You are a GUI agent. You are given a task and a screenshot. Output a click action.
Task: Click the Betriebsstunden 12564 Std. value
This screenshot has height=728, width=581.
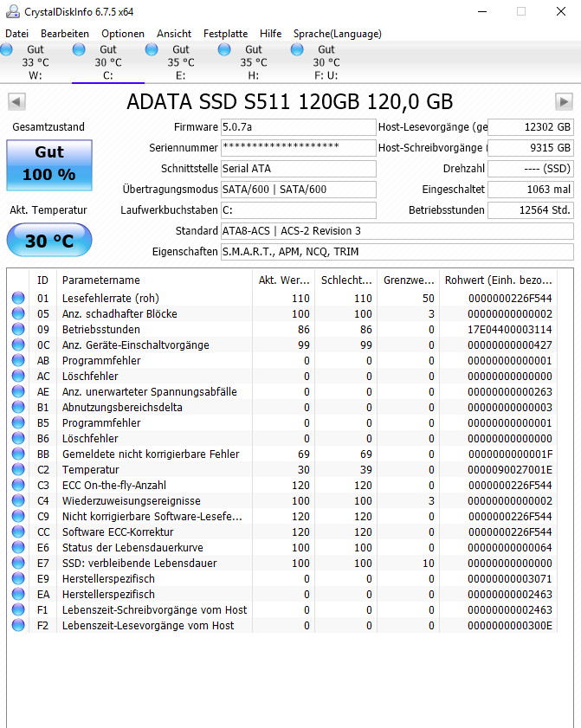531,209
